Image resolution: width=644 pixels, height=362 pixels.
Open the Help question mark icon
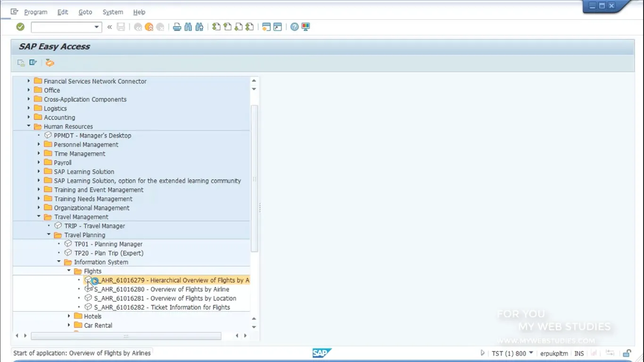pyautogui.click(x=295, y=27)
